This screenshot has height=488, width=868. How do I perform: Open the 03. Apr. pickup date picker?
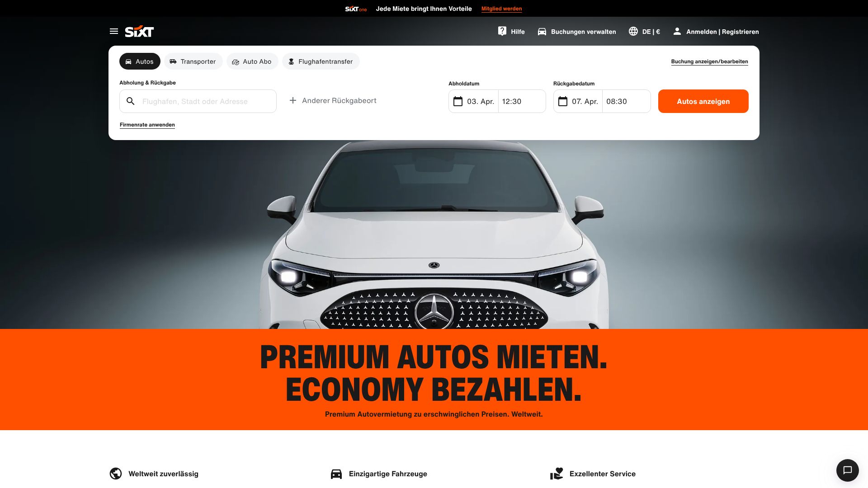pos(473,101)
